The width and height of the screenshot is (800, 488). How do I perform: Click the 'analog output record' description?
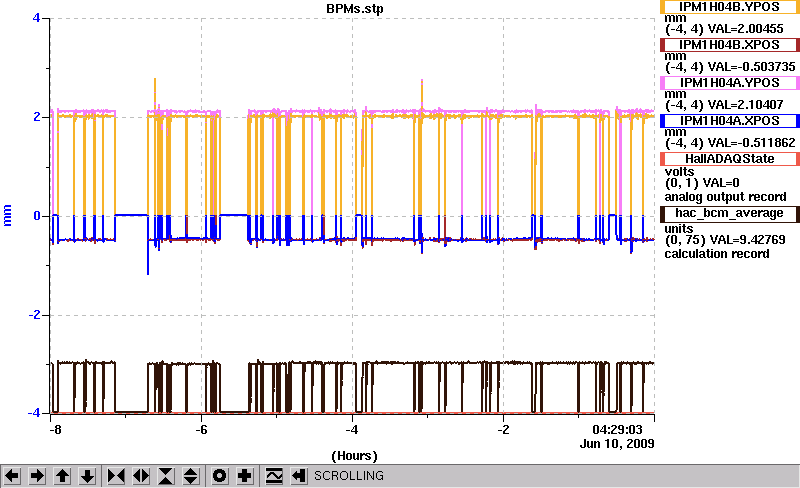point(725,197)
